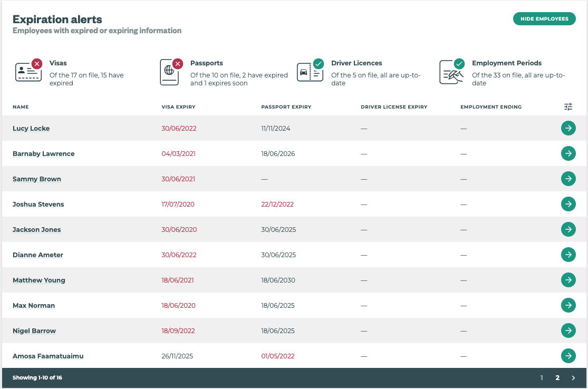The width and height of the screenshot is (588, 389).
Task: Sort by Passport Expiry column header
Action: pyautogui.click(x=286, y=107)
